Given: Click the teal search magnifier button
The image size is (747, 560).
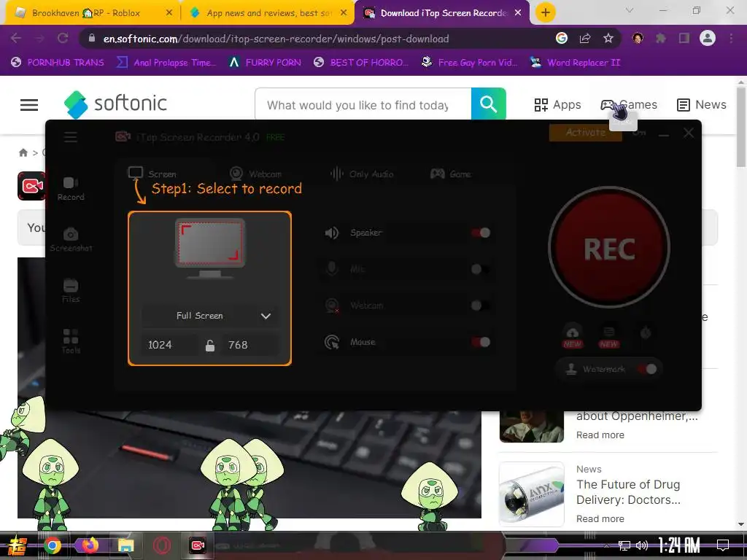Looking at the screenshot, I should coord(488,104).
